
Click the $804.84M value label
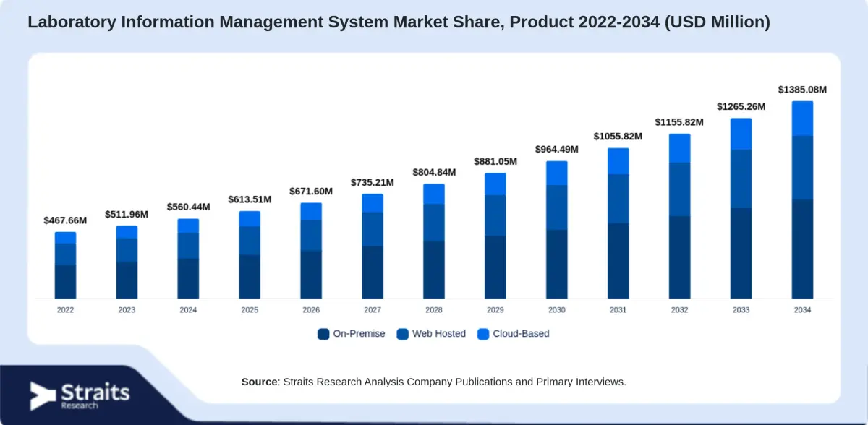pyautogui.click(x=434, y=172)
